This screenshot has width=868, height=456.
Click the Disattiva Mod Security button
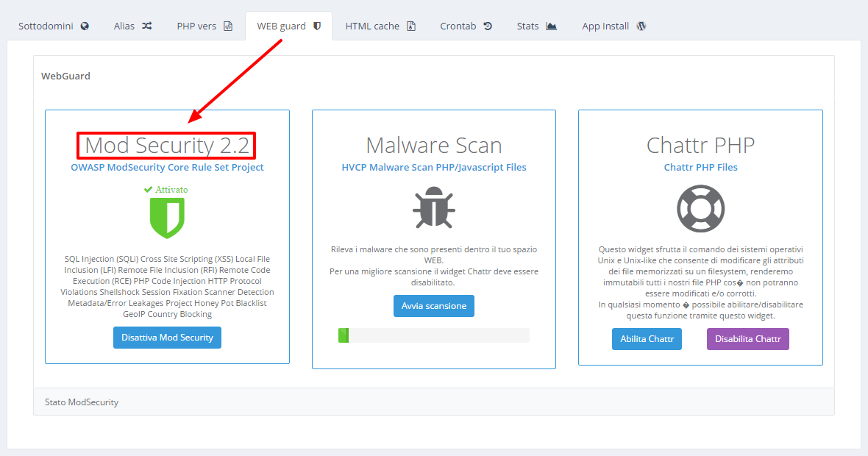point(167,338)
